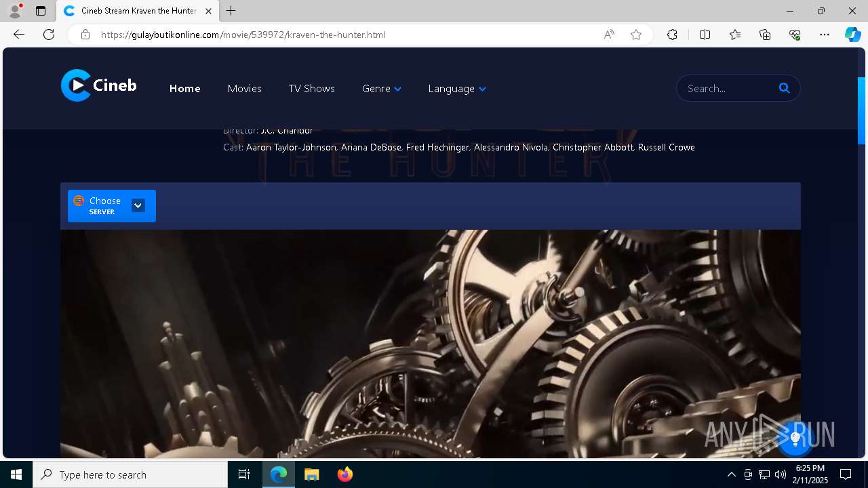Open the Favorites list icon
This screenshot has width=868, height=488.
coord(735,35)
